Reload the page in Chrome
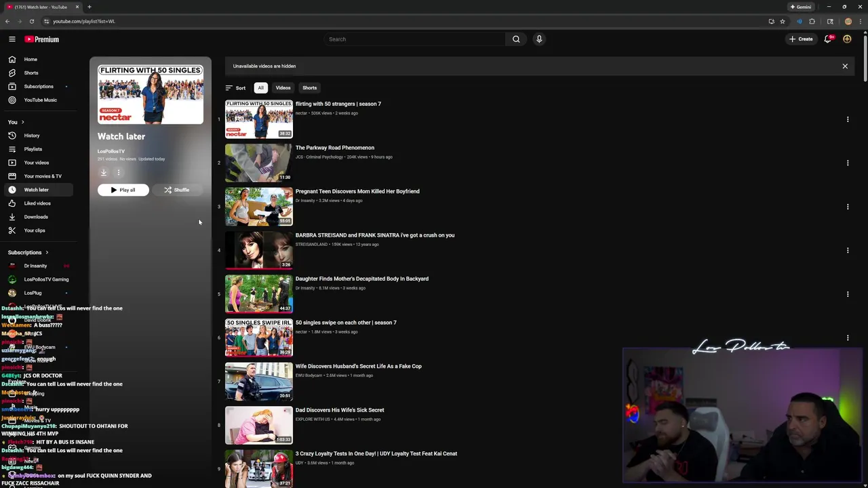 (31, 21)
